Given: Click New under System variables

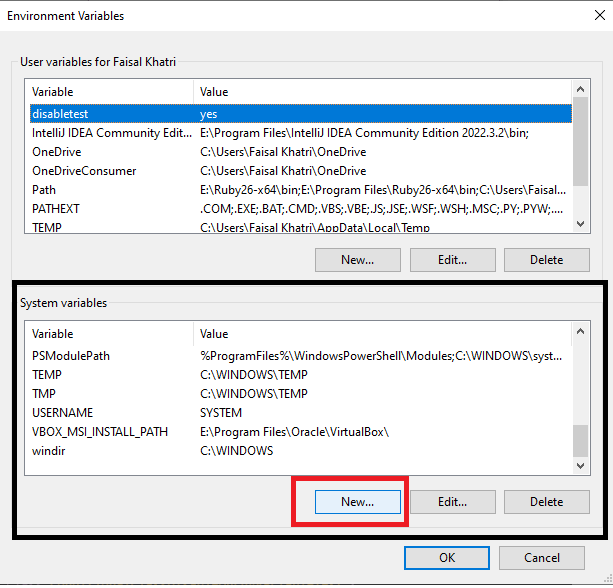Looking at the screenshot, I should coord(358,502).
